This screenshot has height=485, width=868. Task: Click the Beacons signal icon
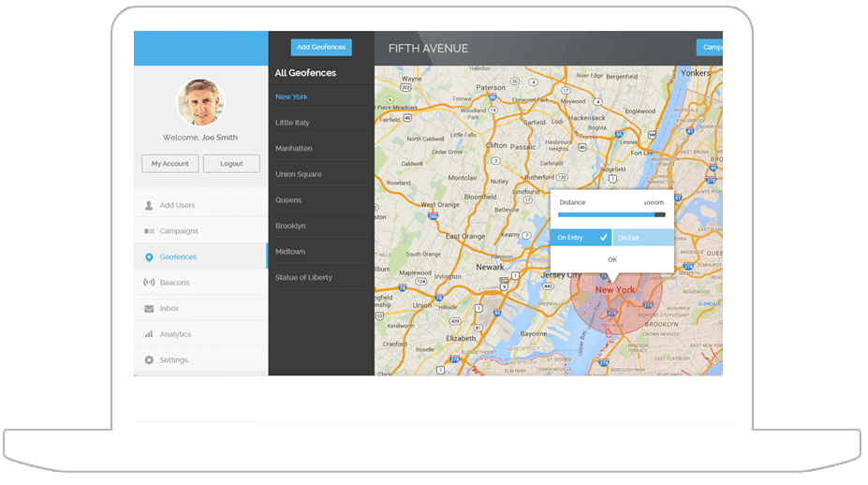tap(149, 283)
